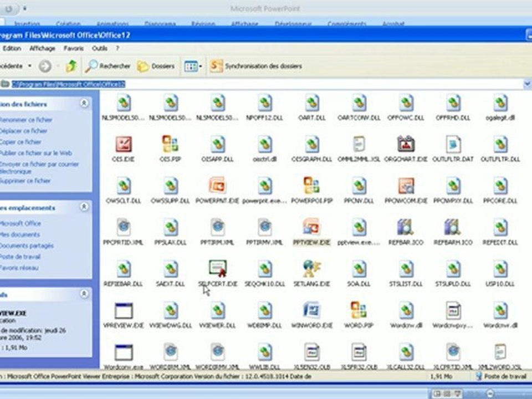Select the WINWORD.EXE file icon
Screen dimensions: 532x399
coord(311,310)
